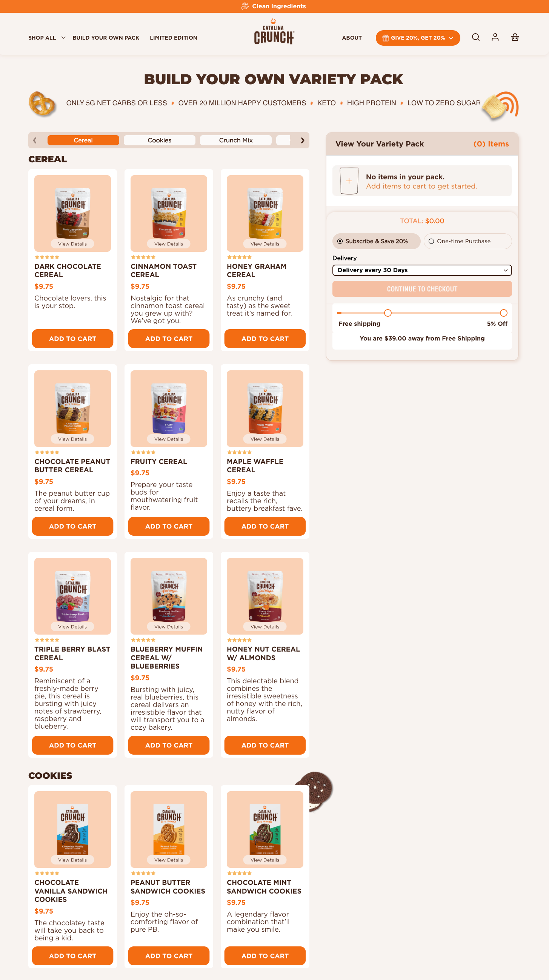Click the plus placeholder in empty pack
The image size is (549, 980).
(x=349, y=181)
